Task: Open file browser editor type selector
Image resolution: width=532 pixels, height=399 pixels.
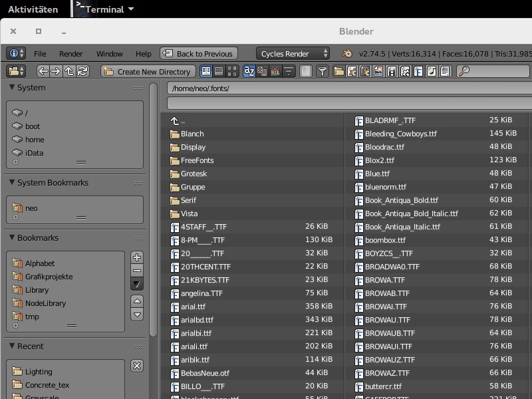Action: (x=16, y=71)
